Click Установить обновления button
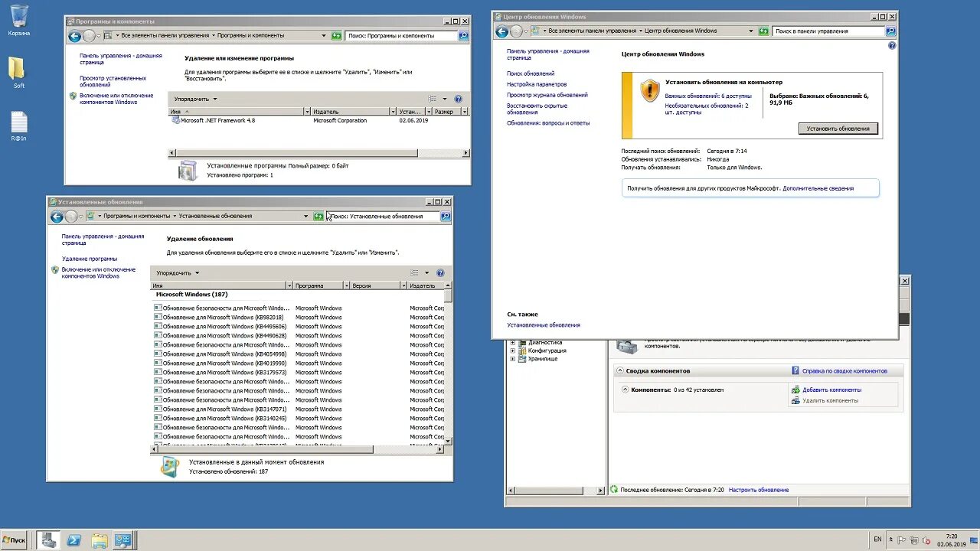Image resolution: width=980 pixels, height=551 pixels. click(x=838, y=129)
